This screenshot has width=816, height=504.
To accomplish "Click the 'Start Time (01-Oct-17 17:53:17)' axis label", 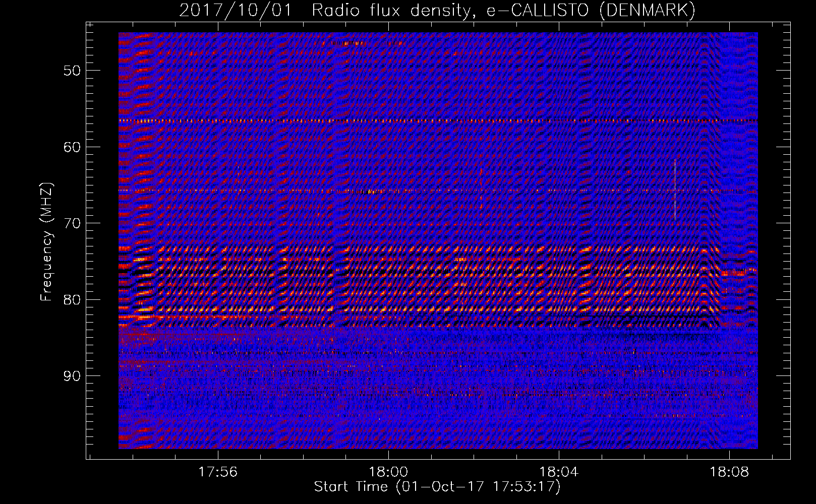I will [437, 487].
